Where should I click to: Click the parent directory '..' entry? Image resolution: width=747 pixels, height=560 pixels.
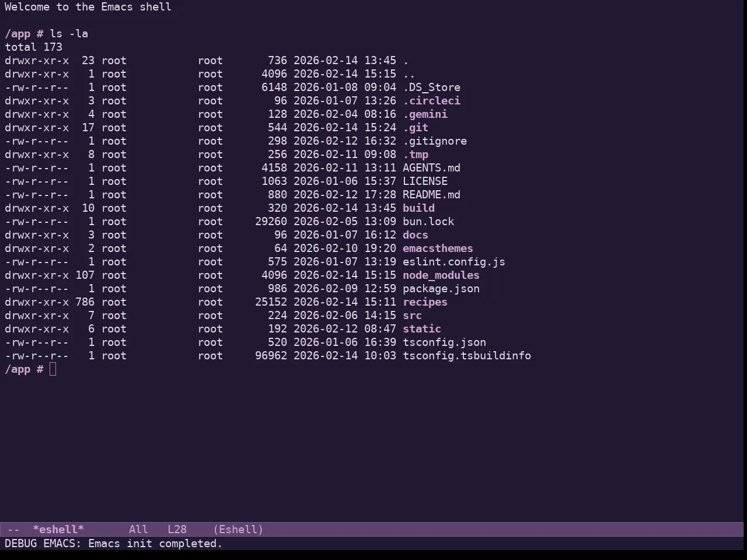409,74
